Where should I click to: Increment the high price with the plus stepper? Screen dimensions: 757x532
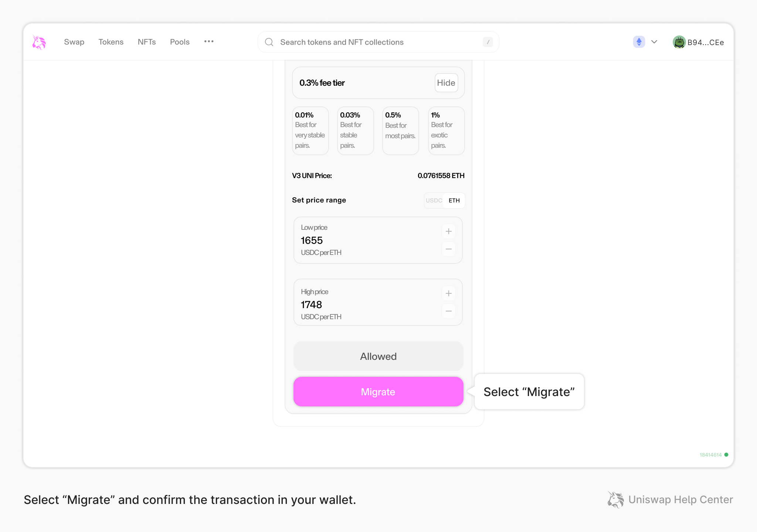coord(448,293)
